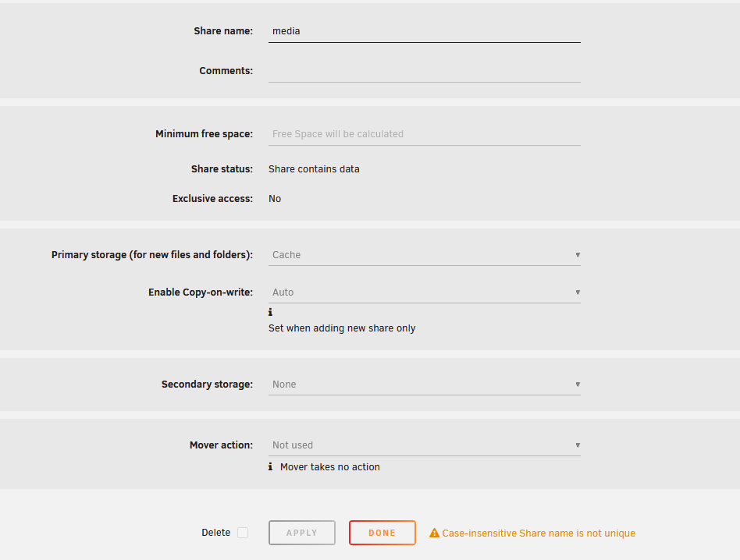The width and height of the screenshot is (740, 560).
Task: Click the Mover action label
Action: coord(222,445)
